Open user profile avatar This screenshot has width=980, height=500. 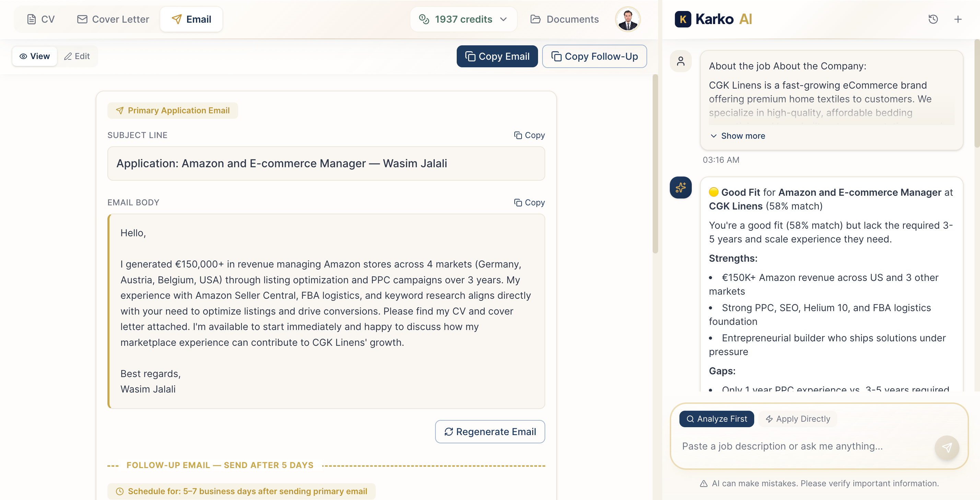[x=627, y=19]
